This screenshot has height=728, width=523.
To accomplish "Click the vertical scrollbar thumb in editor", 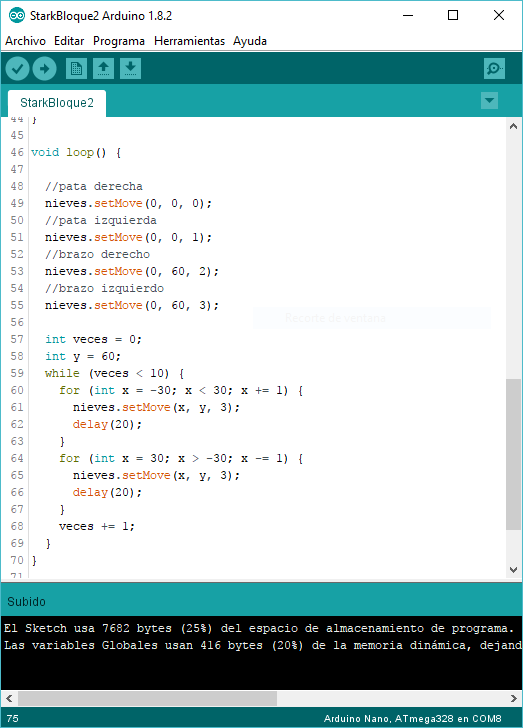I will 513,454.
